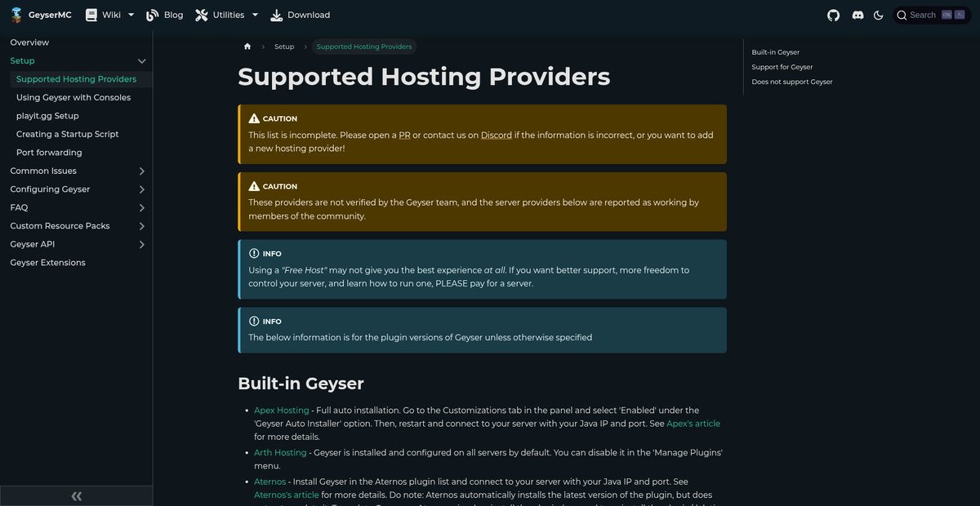Click the Supported Hosting Providers title
This screenshot has width=980, height=506.
(424, 77)
